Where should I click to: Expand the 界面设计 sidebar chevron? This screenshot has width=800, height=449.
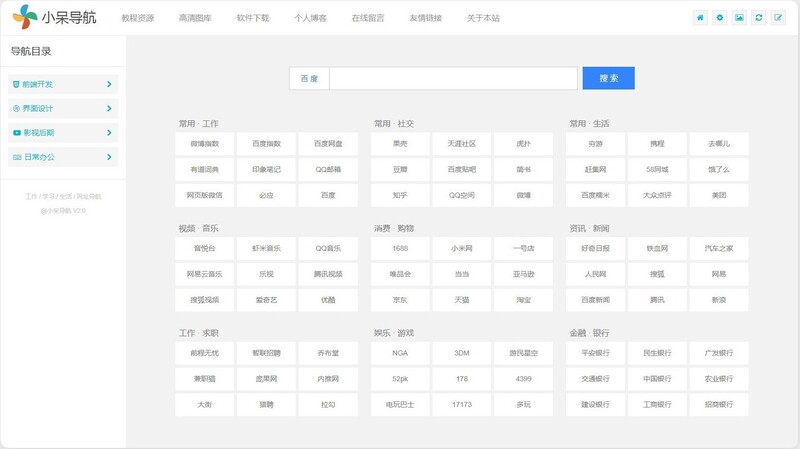click(x=108, y=108)
